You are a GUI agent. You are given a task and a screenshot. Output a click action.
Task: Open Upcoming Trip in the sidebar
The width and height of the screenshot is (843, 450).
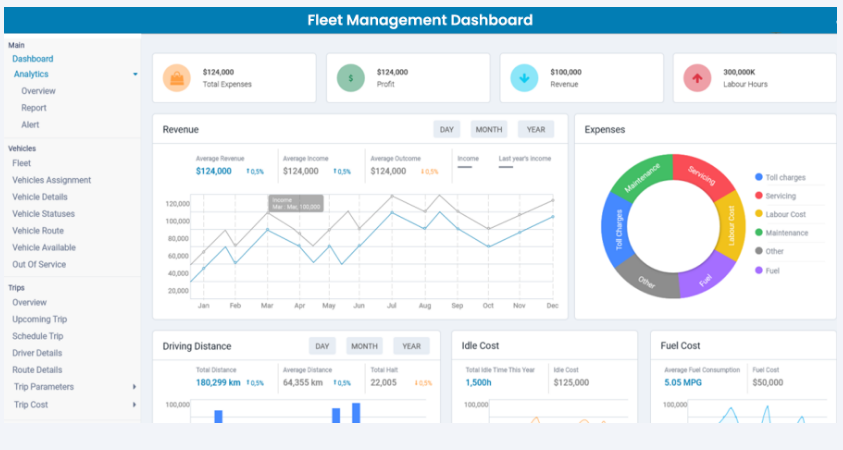pyautogui.click(x=39, y=319)
